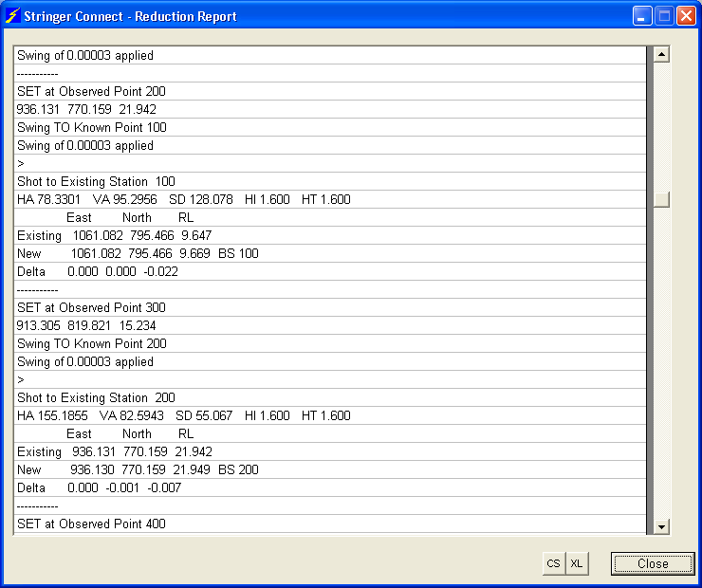Select row 'New 1061.082 795.466 9.669 BS 100'
702x588 pixels.
pyautogui.click(x=330, y=253)
